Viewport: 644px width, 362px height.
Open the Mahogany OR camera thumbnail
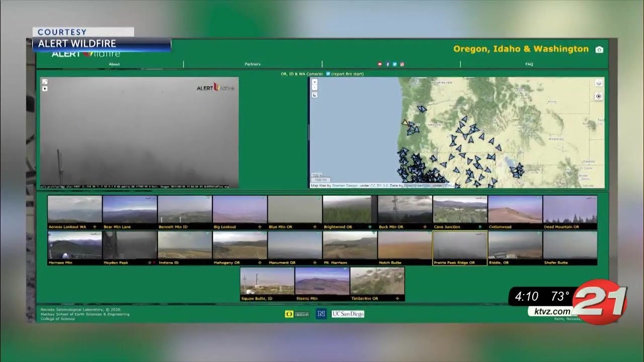pos(240,248)
